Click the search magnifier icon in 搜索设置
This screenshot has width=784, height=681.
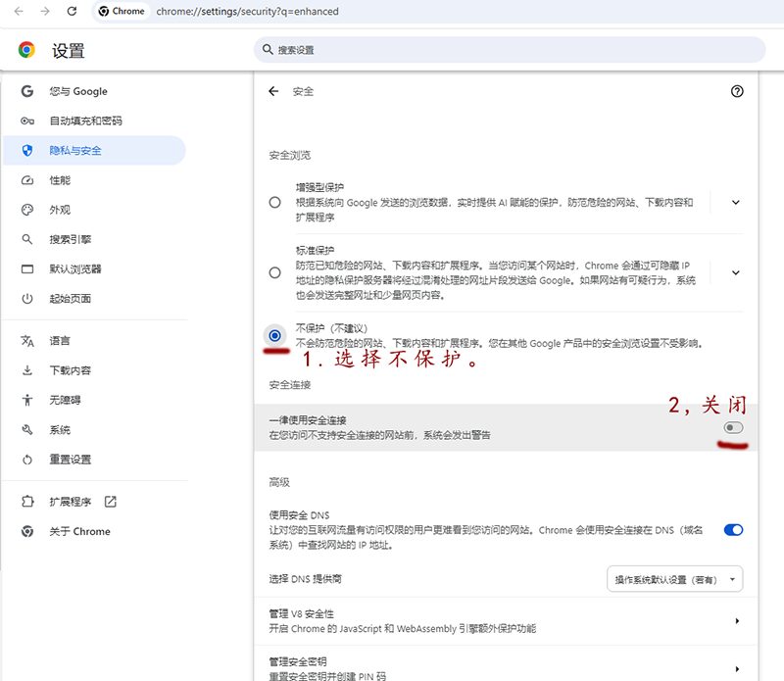tap(267, 50)
